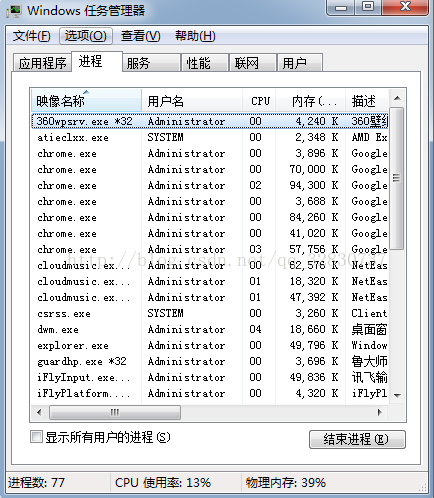
Task: Select chrome.exe using 3,688 K memory
Action: click(210, 201)
